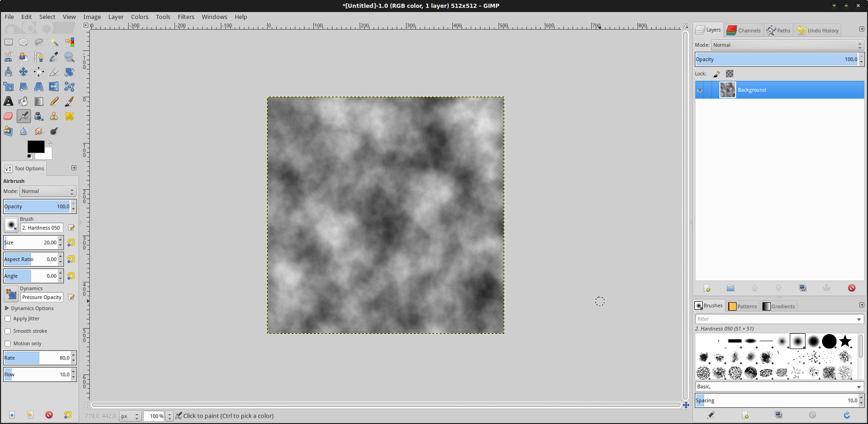Screen dimensions: 868x424
Task: Check the Motion only option
Action: coord(8,343)
